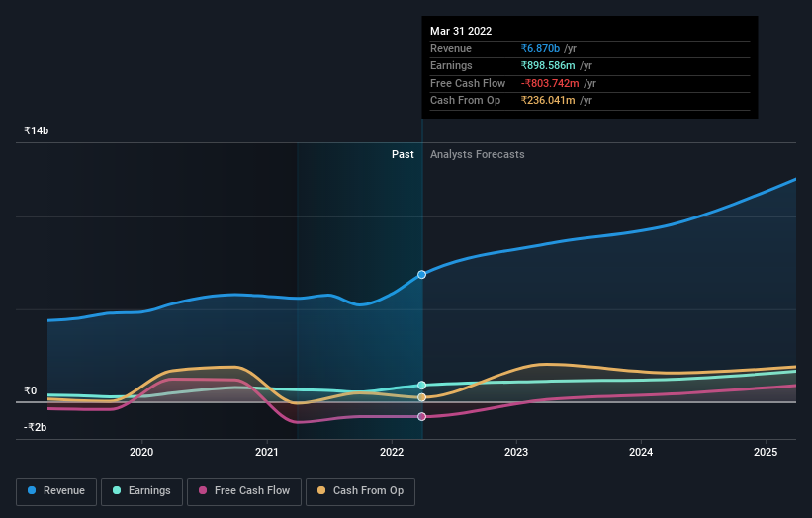Click the teal Earnings legend dot
The width and height of the screenshot is (812, 518).
point(117,490)
